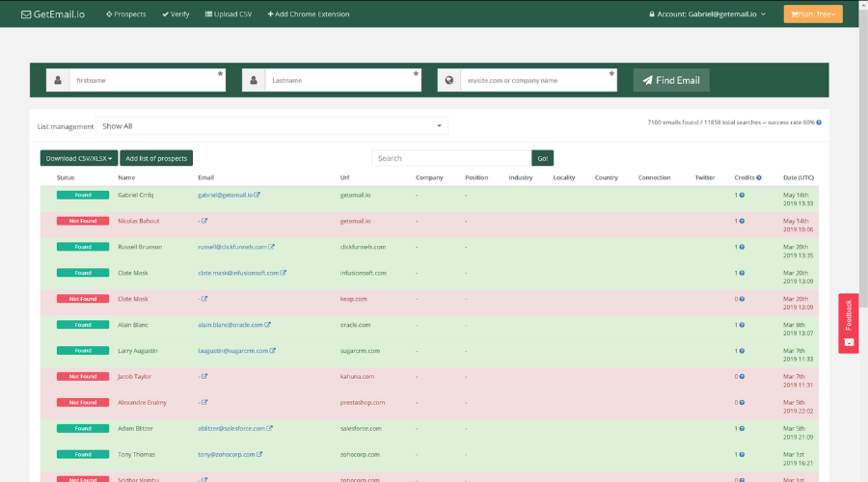The image size is (868, 482).
Task: Click the name Adam Blitzer
Action: pyautogui.click(x=136, y=428)
